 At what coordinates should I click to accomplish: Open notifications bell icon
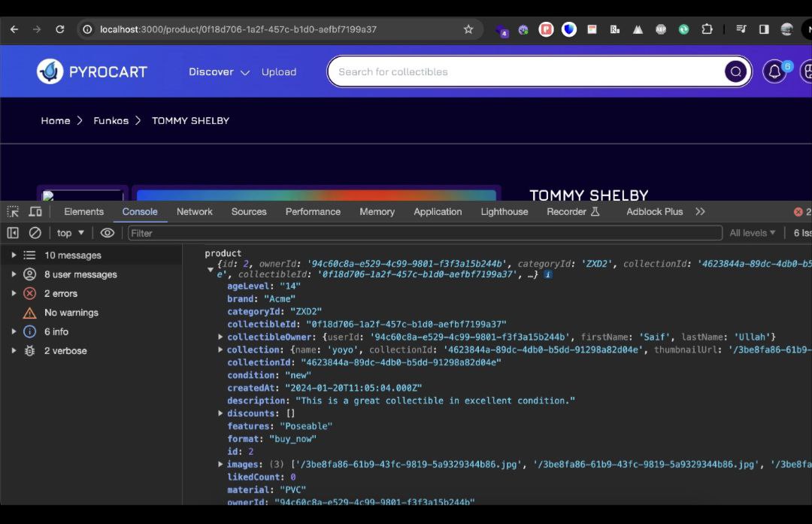point(774,71)
